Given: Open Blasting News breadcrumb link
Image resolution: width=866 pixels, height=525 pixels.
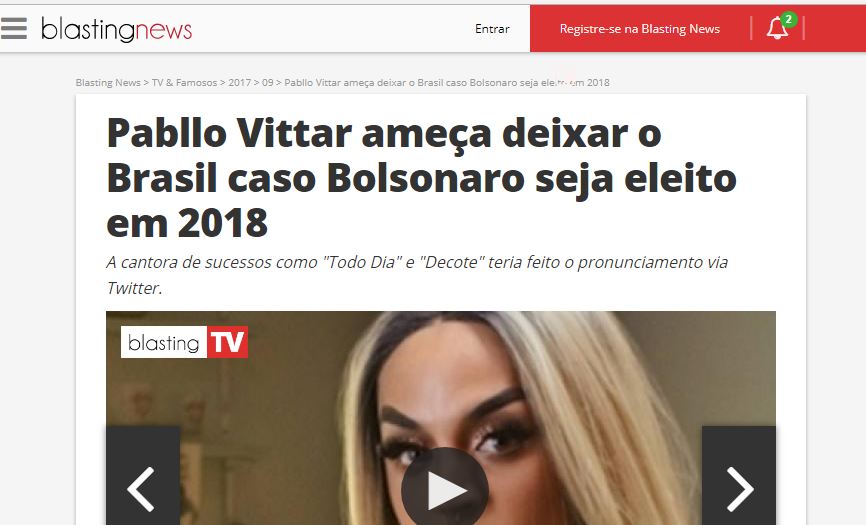Looking at the screenshot, I should [108, 82].
